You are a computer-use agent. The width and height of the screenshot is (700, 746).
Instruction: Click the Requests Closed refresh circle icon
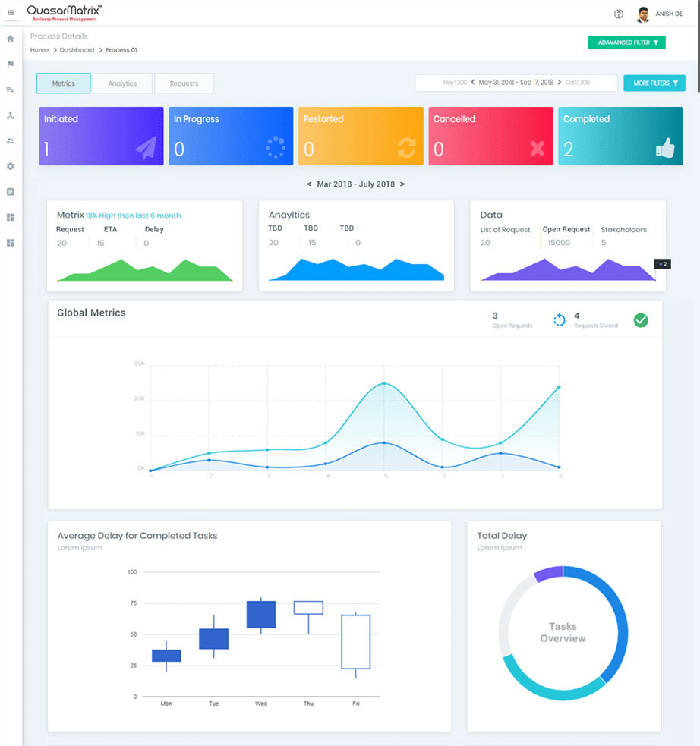pyautogui.click(x=560, y=320)
